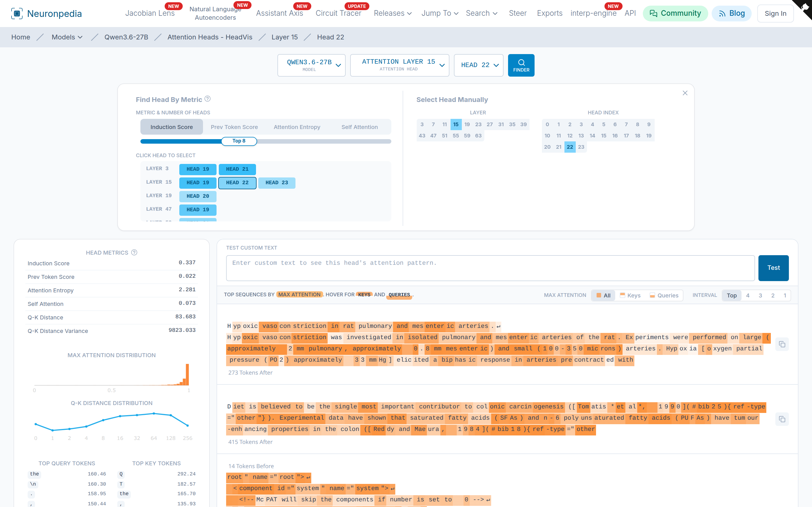
Task: Expand the Attention Layer 15 dropdown
Action: [400, 65]
